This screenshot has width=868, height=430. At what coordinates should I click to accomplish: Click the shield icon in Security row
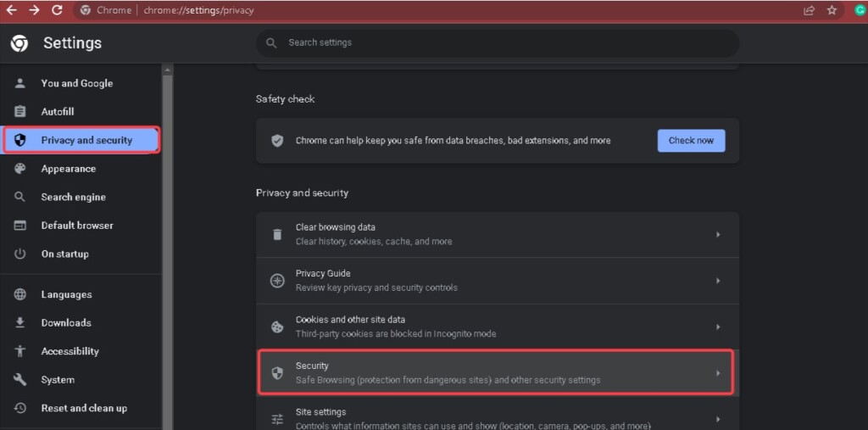(277, 373)
